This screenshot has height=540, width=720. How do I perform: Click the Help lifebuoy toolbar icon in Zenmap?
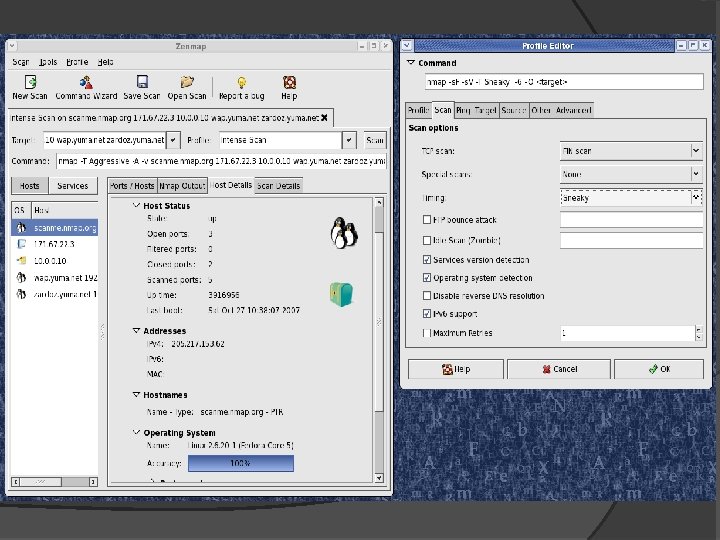[289, 83]
